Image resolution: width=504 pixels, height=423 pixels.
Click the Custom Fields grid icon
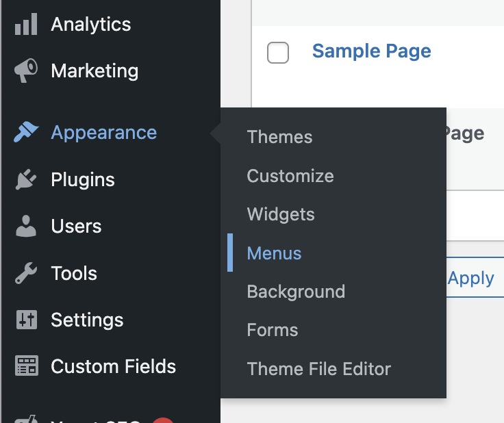point(26,367)
